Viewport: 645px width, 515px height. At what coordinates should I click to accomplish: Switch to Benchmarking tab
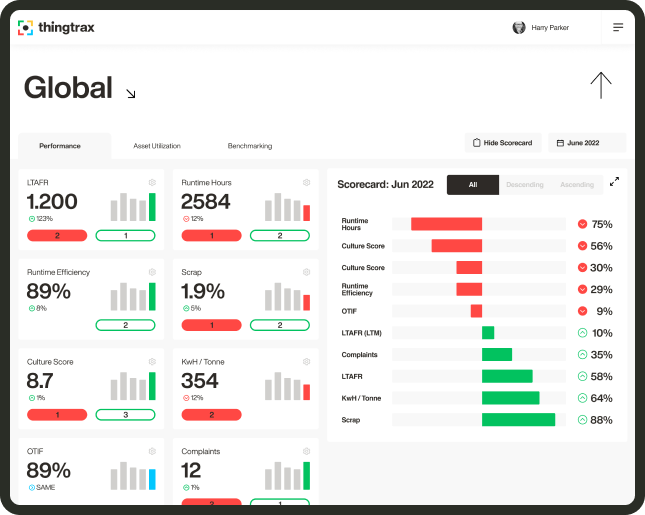point(250,146)
